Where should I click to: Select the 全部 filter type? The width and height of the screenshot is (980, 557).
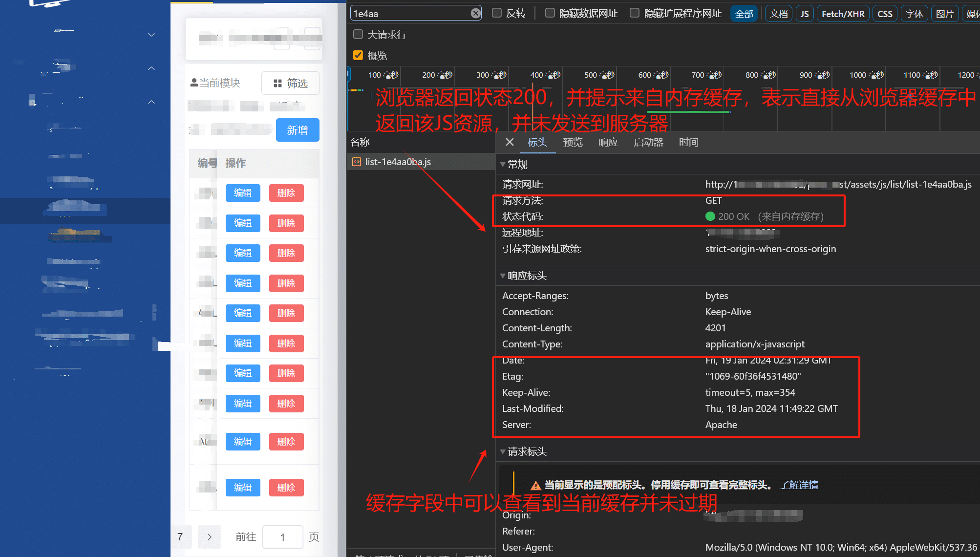coord(744,14)
